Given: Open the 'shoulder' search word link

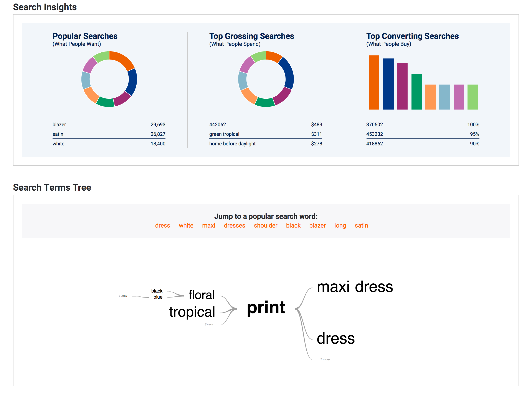Looking at the screenshot, I should click(x=266, y=226).
